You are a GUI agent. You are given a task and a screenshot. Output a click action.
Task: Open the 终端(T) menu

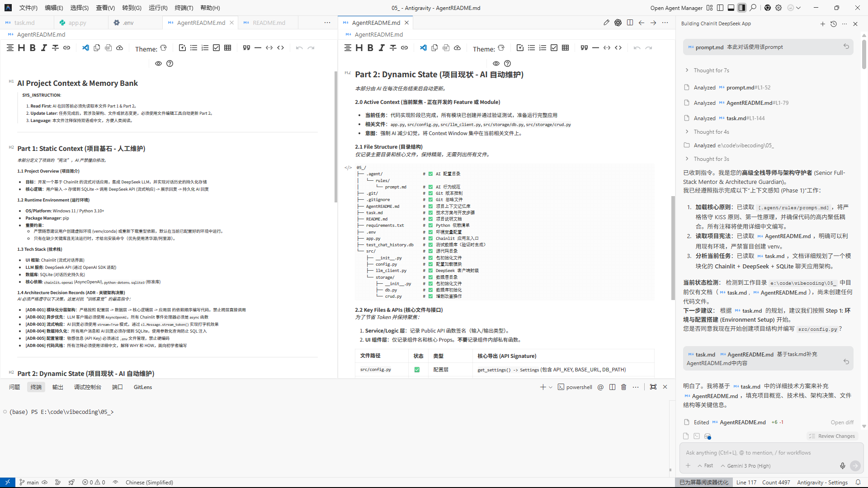click(184, 8)
